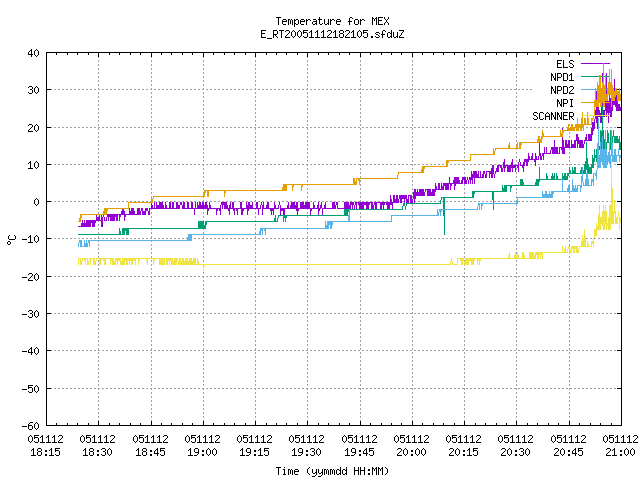The width and height of the screenshot is (640, 480).
Task: Click the y-axis label '-40'
Action: [x=30, y=351]
